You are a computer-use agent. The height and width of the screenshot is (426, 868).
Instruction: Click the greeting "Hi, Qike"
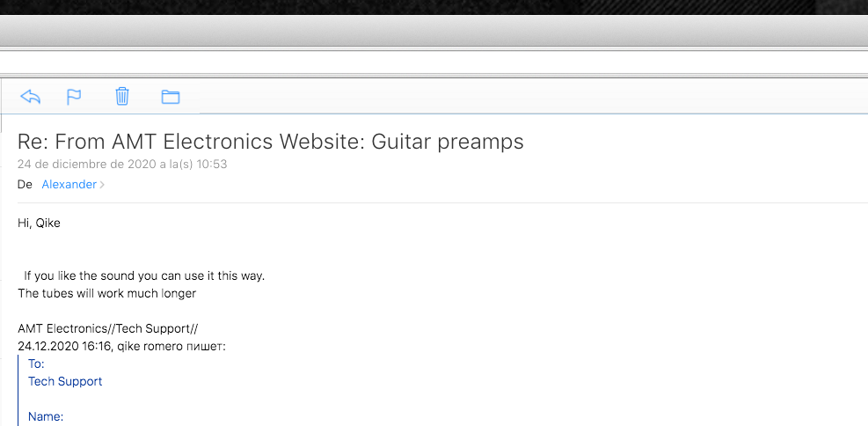pos(39,224)
